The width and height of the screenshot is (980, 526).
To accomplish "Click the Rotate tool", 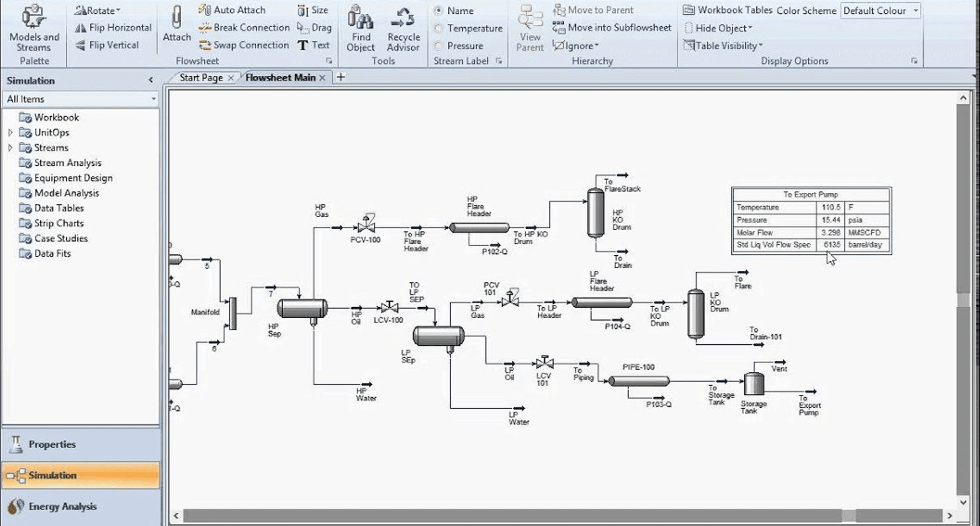I will (97, 10).
